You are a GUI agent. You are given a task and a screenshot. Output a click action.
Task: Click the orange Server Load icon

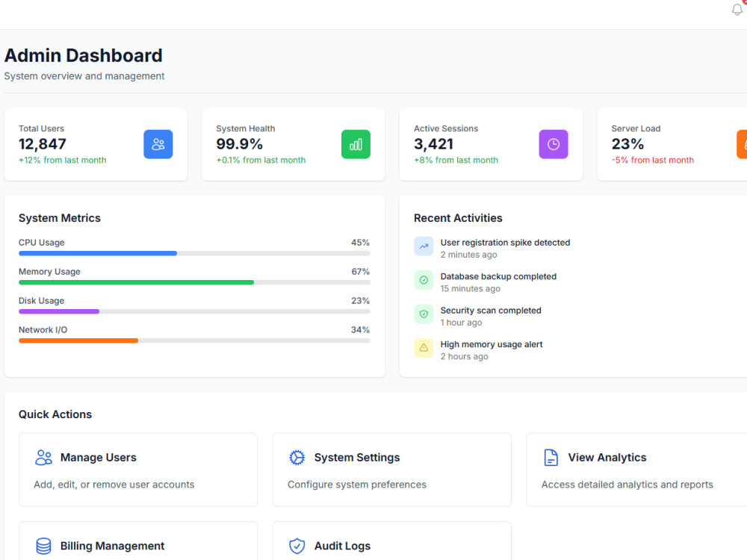tap(743, 144)
